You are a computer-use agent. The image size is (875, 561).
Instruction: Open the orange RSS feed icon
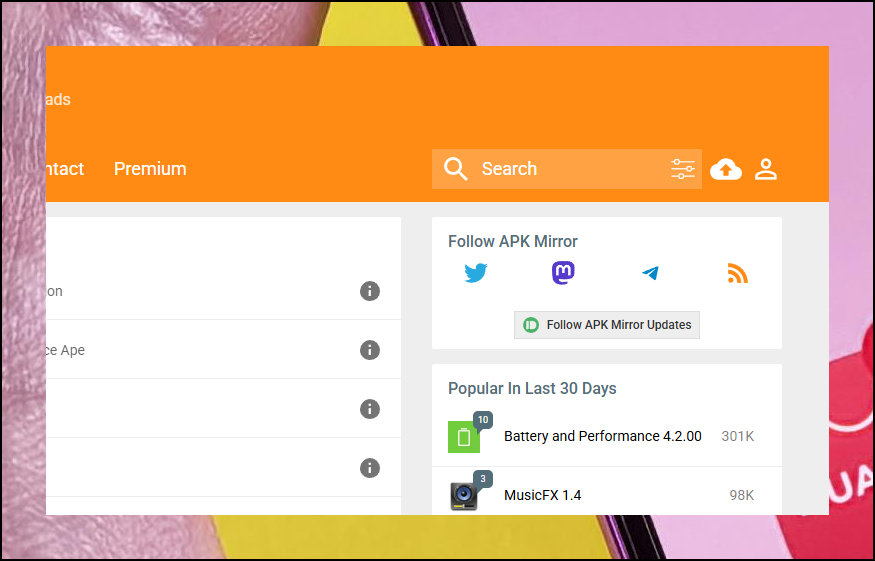point(737,273)
